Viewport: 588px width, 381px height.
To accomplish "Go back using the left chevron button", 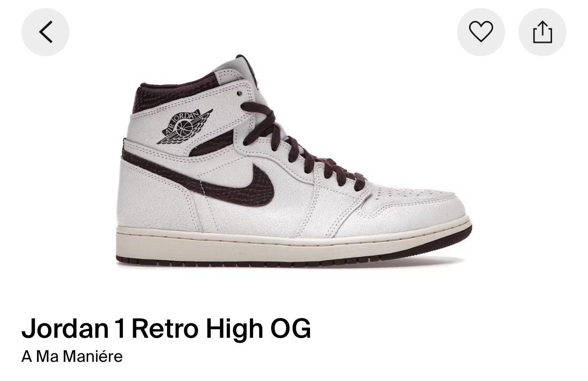I will tap(45, 32).
